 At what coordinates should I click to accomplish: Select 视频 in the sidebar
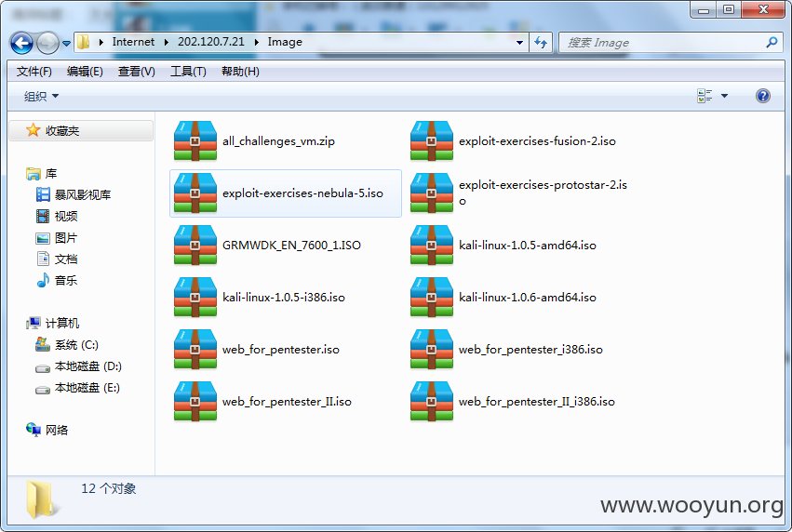[57, 216]
